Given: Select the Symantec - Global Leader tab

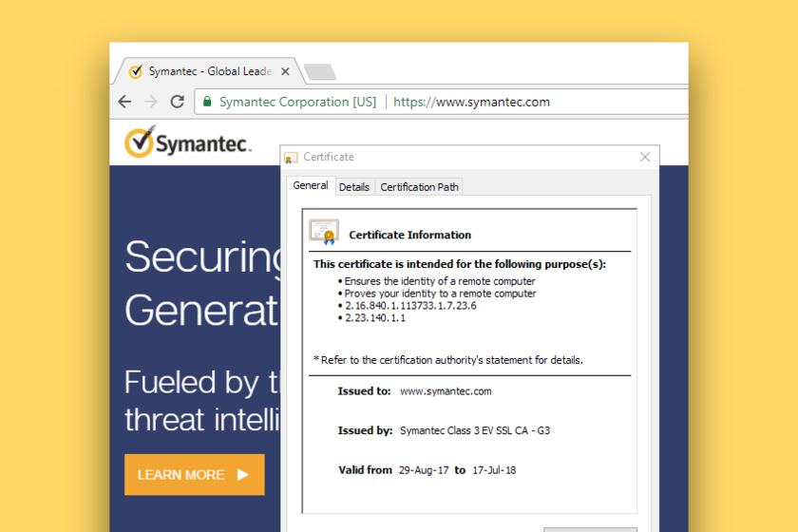Looking at the screenshot, I should [209, 71].
